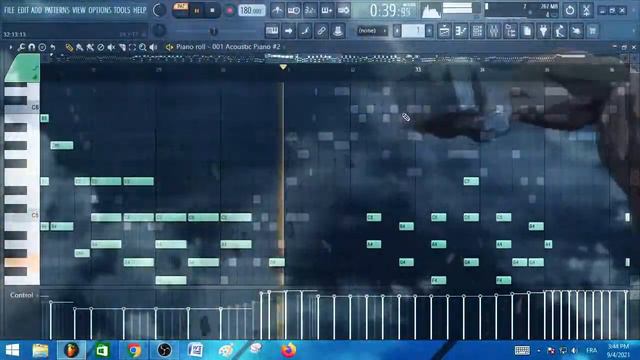Viewport: 640px width, 360px height.
Task: Open the Playlist window icon
Action: click(444, 31)
